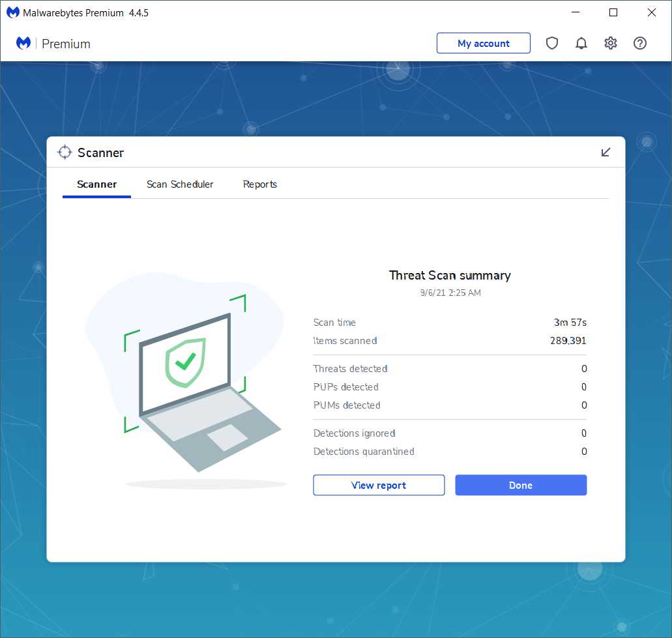The width and height of the screenshot is (672, 638).
Task: Click the Threats detected label
Action: click(350, 368)
